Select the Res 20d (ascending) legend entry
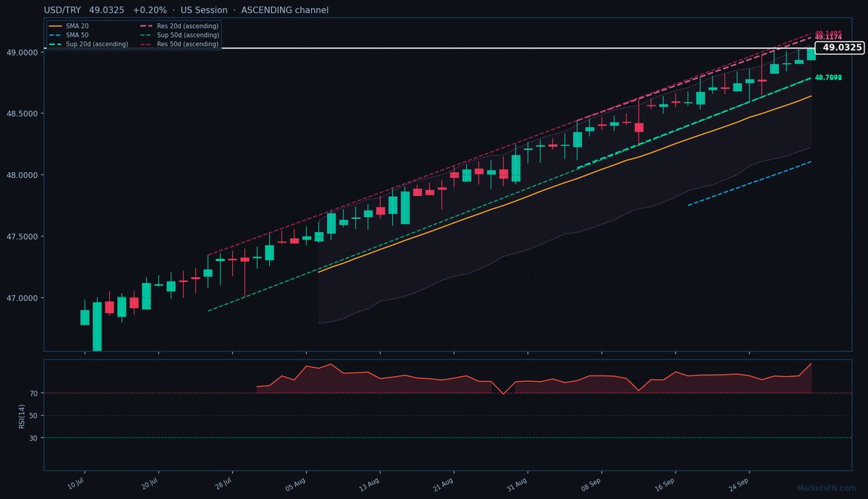 187,26
